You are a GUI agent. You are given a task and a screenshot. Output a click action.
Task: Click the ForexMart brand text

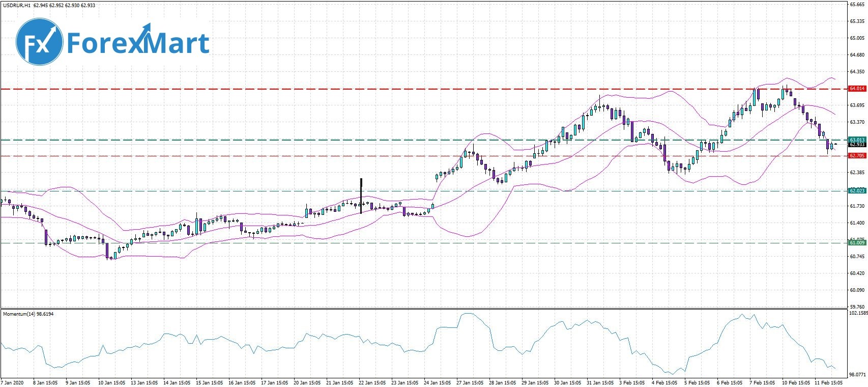coord(137,43)
